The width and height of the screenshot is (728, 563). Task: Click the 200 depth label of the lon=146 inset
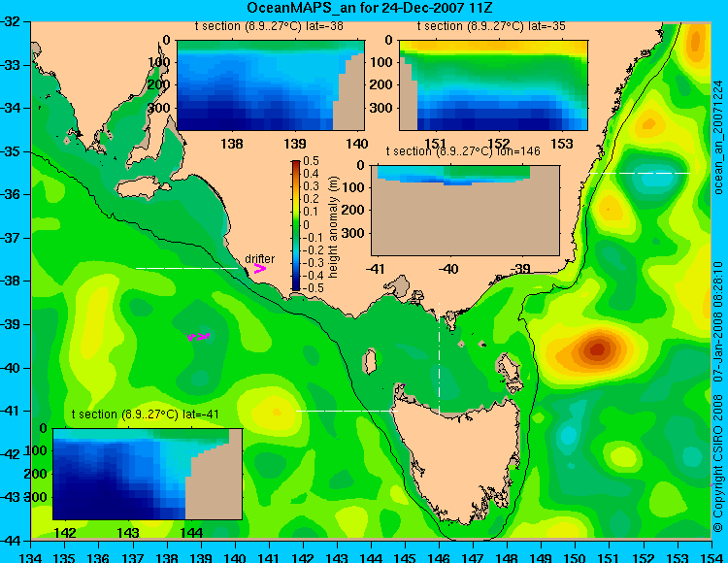click(353, 211)
